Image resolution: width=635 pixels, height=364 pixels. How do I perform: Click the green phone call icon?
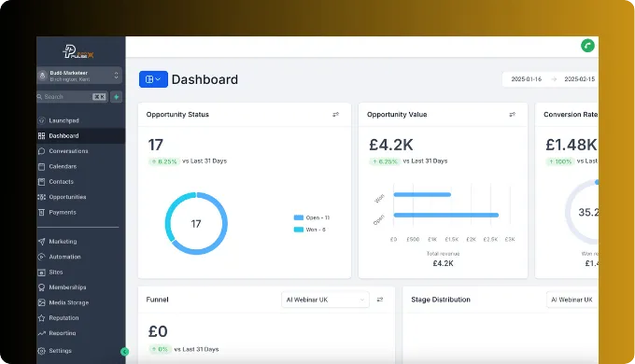coord(587,46)
